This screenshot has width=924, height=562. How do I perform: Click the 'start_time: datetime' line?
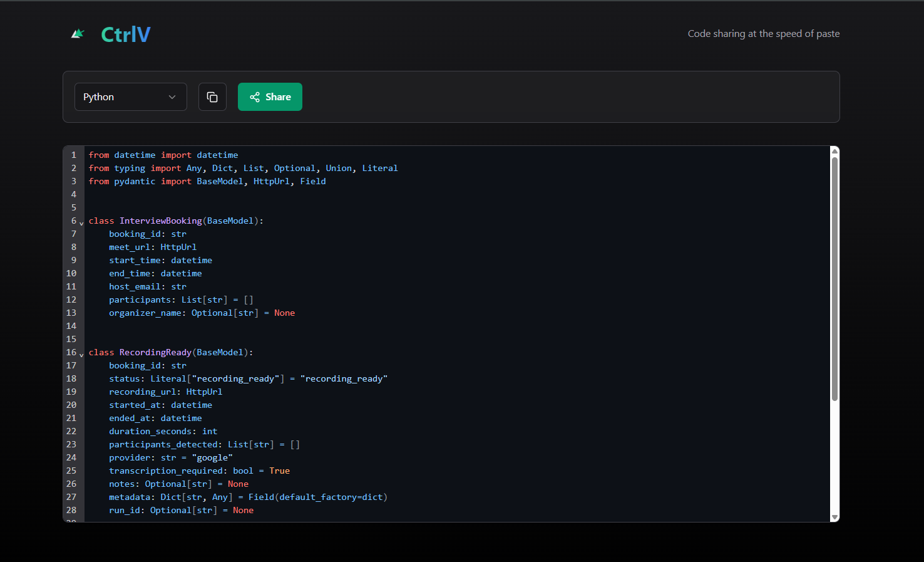click(160, 260)
